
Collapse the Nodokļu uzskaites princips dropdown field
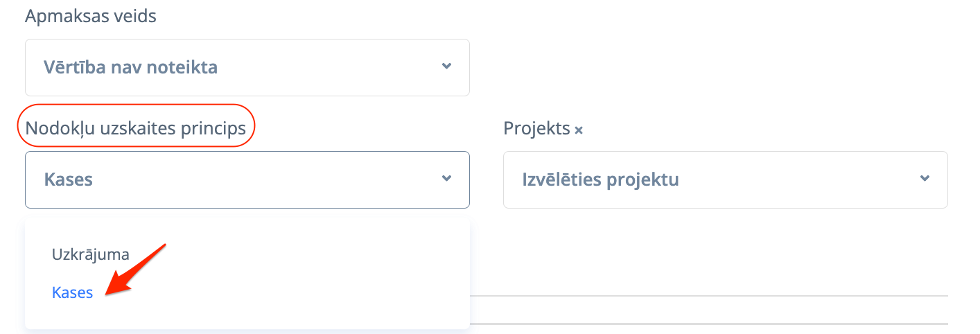247,179
